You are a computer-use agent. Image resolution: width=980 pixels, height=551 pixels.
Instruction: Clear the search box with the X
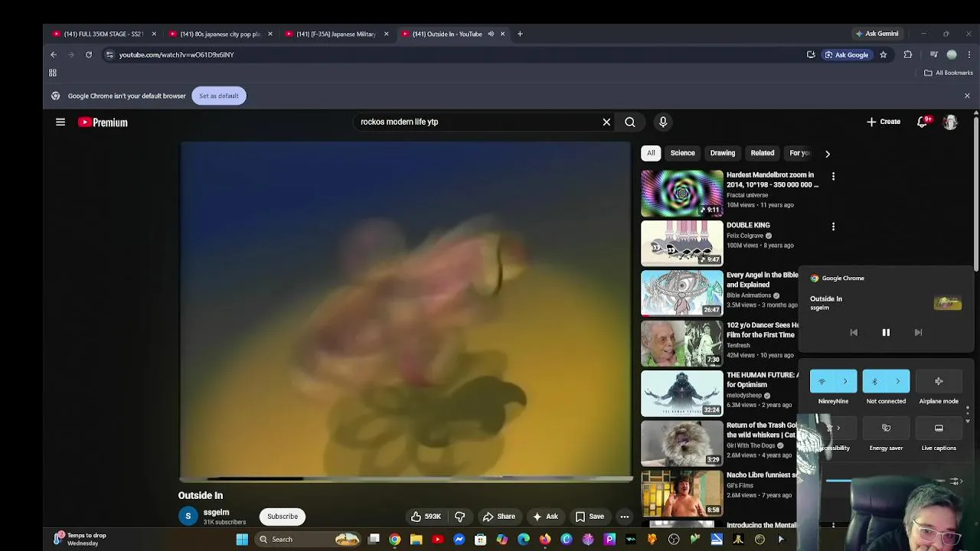point(606,122)
